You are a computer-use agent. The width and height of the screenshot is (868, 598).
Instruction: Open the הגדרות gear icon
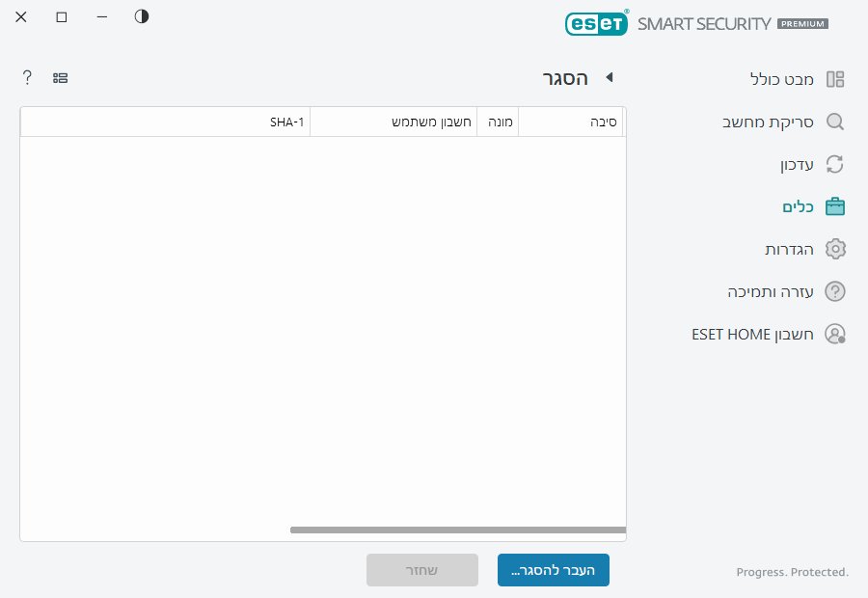coord(835,249)
